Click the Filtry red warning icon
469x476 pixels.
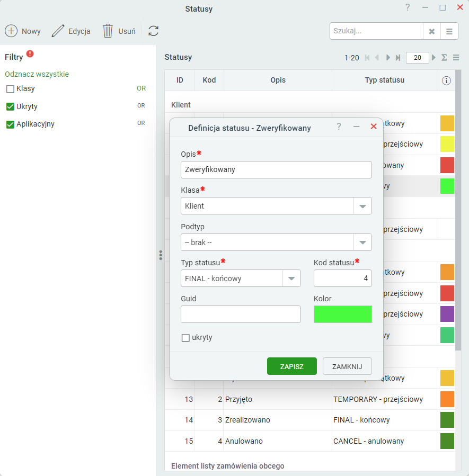30,53
